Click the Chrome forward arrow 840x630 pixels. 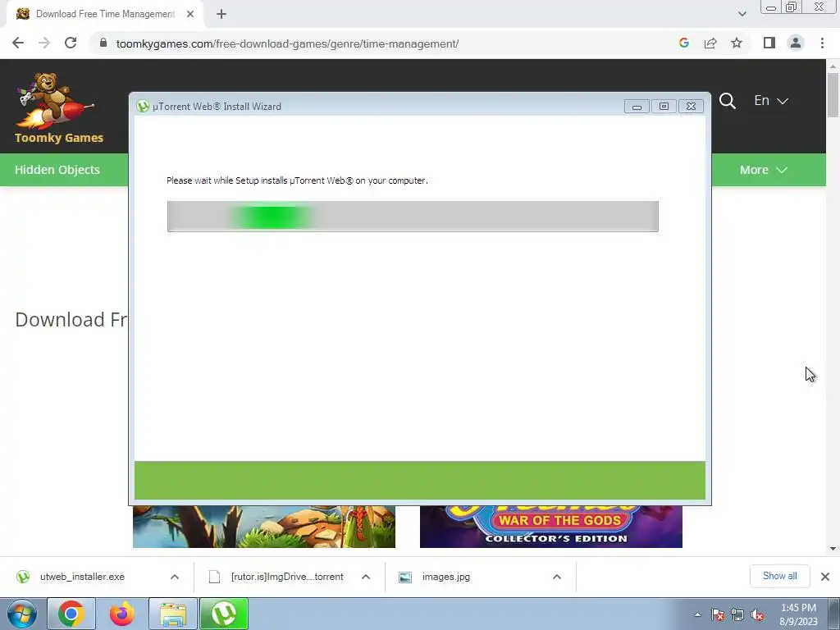click(x=44, y=43)
